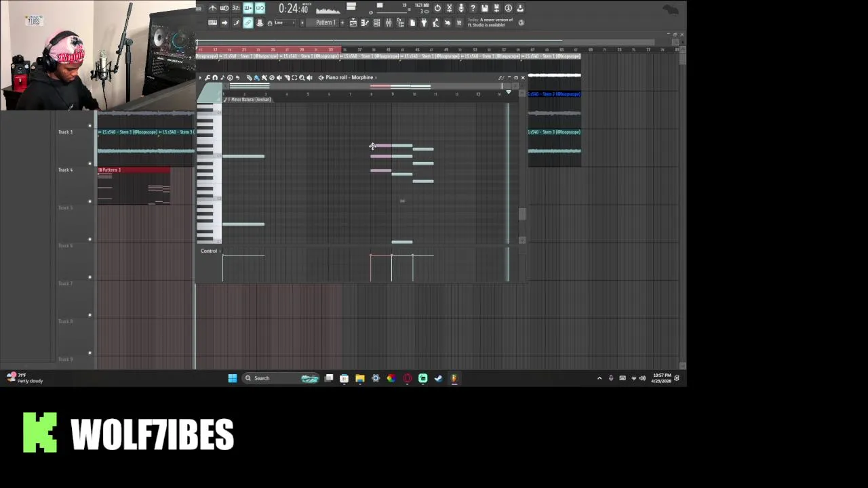868x488 pixels.
Task: Select the Track 3 label
Action: click(65, 131)
